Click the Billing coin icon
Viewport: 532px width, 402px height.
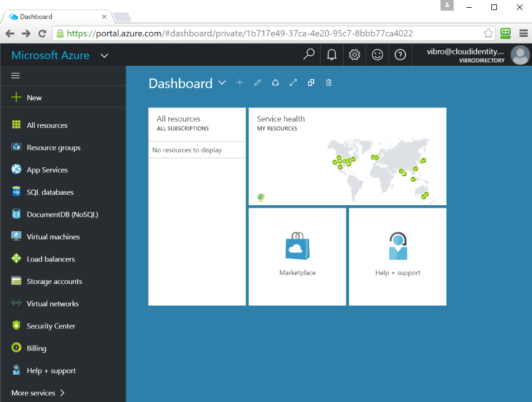pos(16,347)
